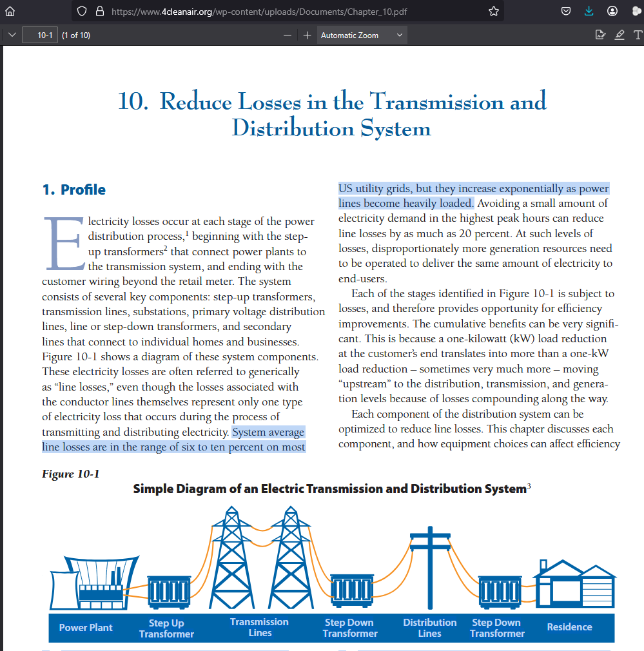The image size is (644, 651).
Task: Select the PDF add text tool icon
Action: (638, 35)
